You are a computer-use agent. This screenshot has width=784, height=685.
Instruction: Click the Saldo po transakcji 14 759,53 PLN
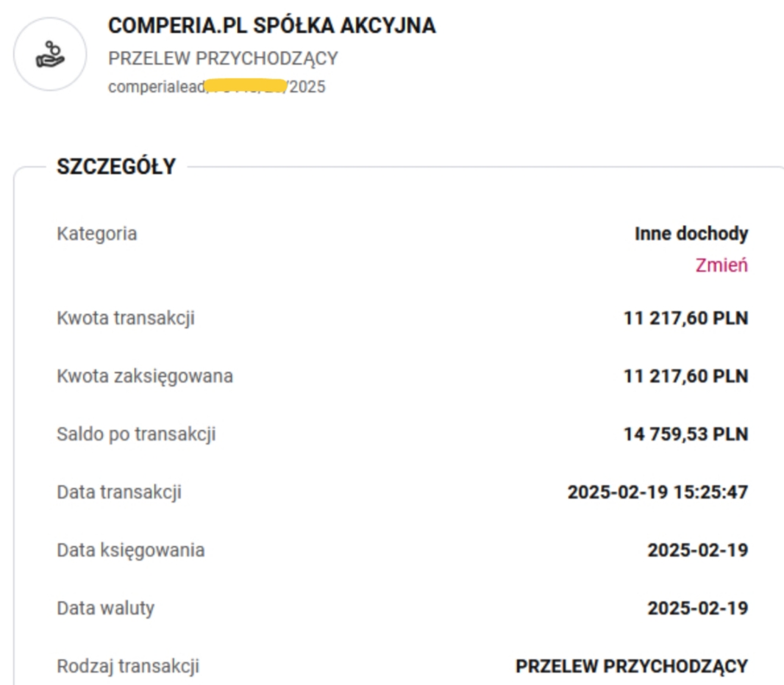pos(685,434)
